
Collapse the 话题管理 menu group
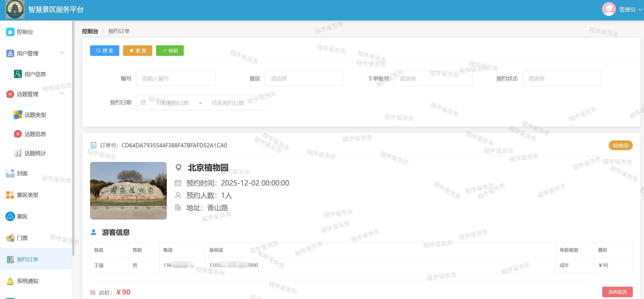[x=62, y=94]
